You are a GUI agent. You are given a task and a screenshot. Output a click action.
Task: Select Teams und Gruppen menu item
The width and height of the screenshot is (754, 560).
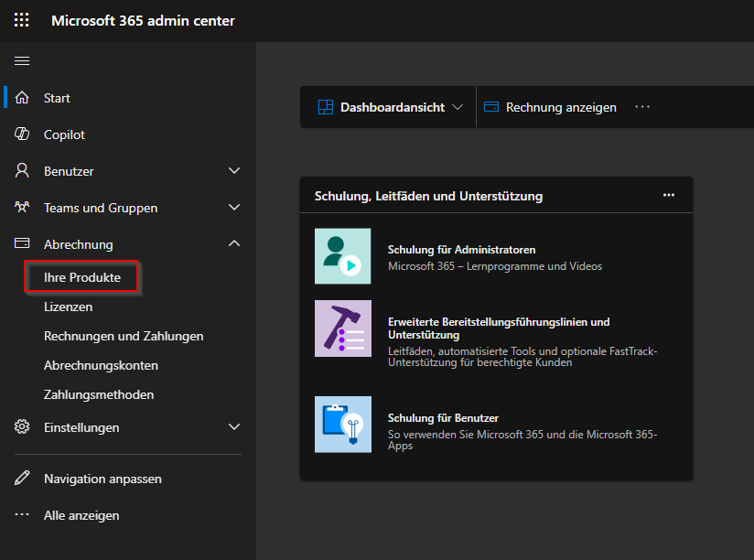point(101,208)
